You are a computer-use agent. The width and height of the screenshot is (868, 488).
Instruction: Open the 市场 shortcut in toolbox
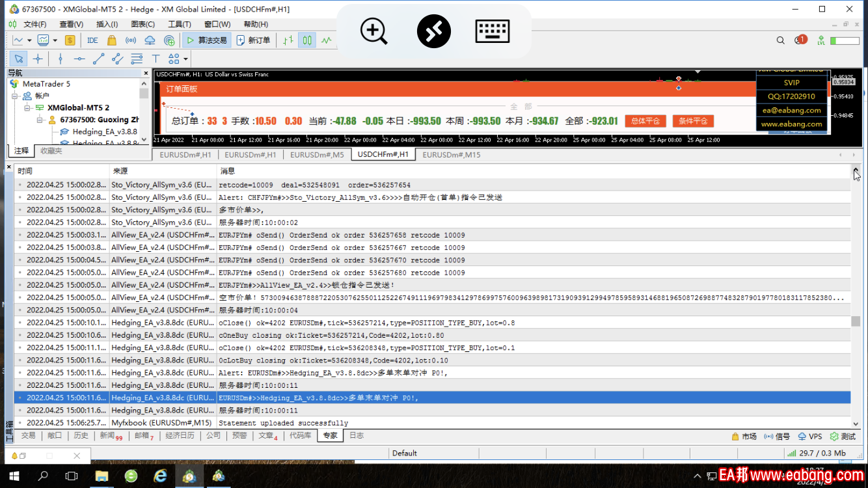pos(744,437)
